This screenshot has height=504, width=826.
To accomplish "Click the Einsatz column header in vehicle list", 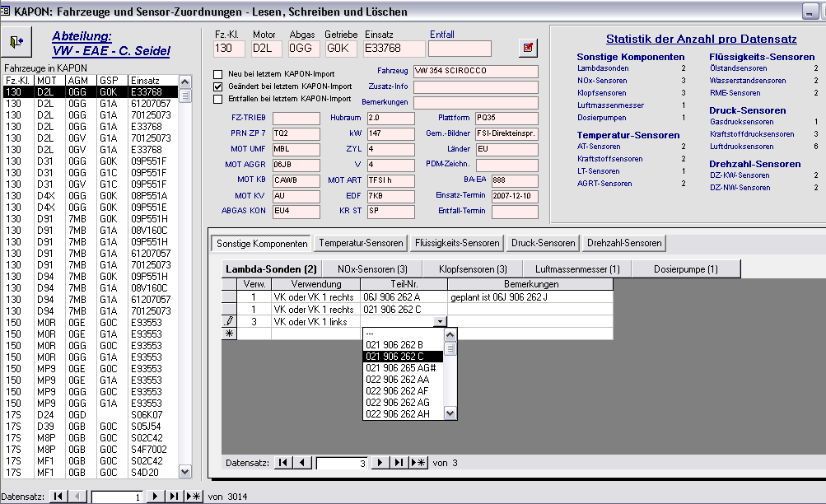I will pyautogui.click(x=153, y=81).
